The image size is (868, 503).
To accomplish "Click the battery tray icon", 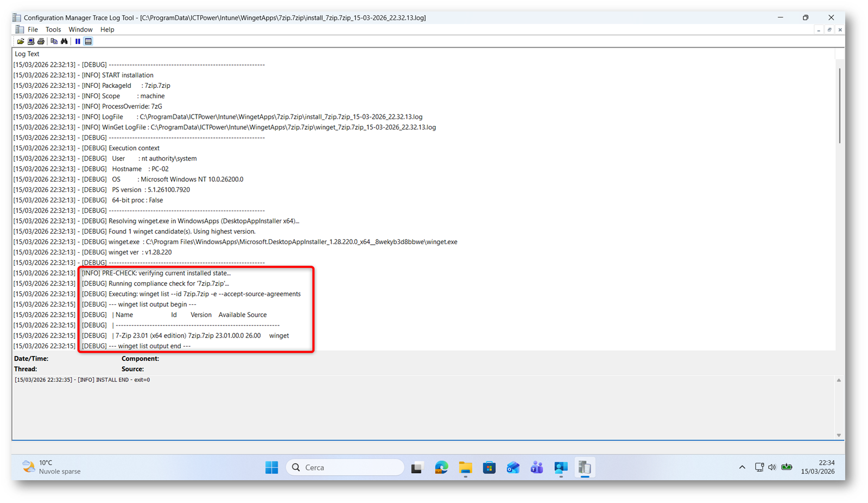I will (787, 467).
